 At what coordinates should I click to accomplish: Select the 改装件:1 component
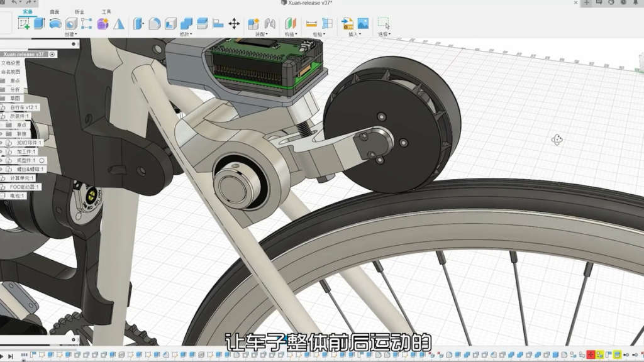coord(19,116)
